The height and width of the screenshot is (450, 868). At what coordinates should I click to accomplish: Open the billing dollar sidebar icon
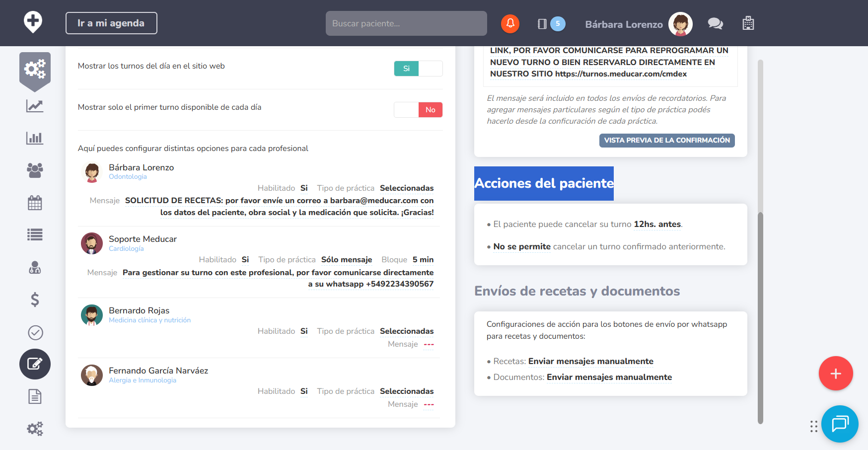point(35,300)
